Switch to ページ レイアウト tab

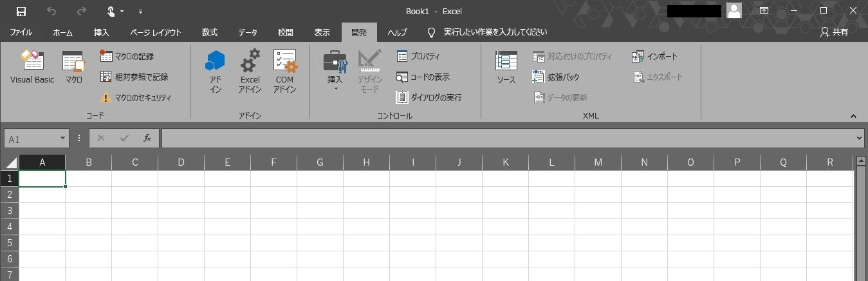pos(155,32)
